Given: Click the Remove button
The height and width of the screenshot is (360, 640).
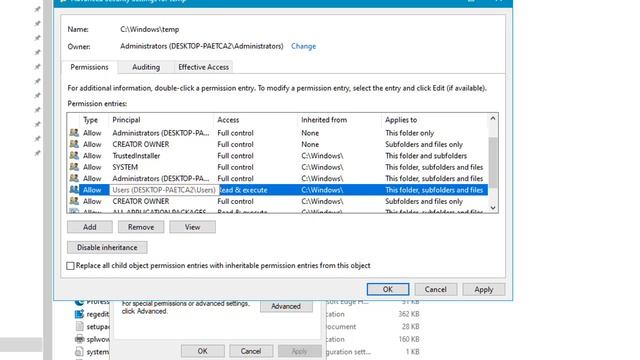Looking at the screenshot, I should coord(141,227).
